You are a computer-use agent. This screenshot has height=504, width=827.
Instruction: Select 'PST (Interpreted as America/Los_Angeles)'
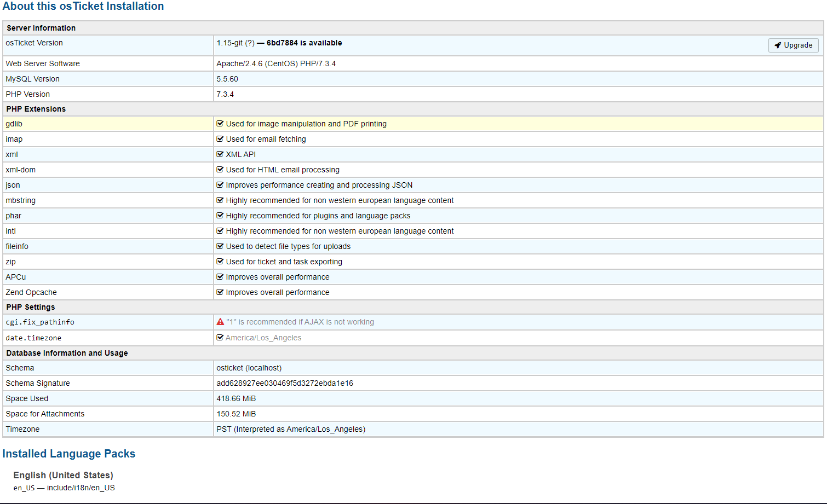pos(291,429)
